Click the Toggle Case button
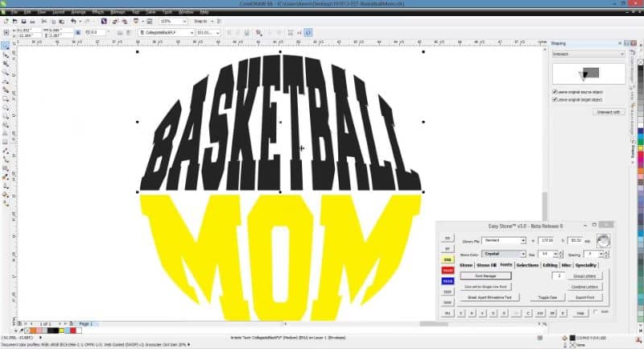Image resolution: width=644 pixels, height=349 pixels. click(547, 297)
